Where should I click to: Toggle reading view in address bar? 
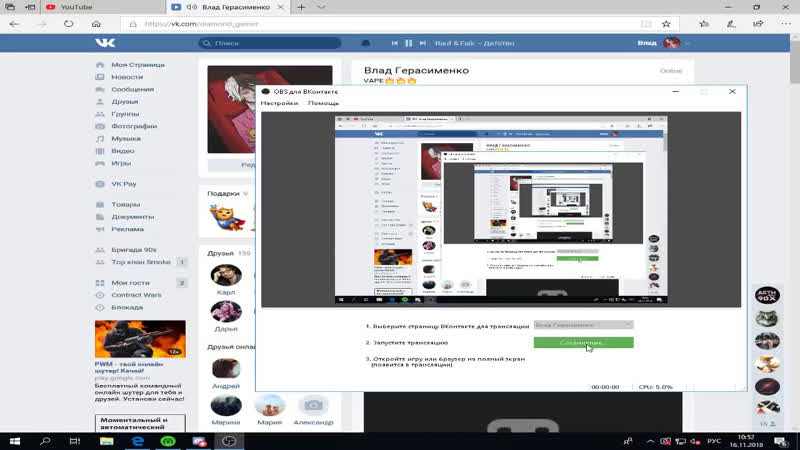click(646, 24)
